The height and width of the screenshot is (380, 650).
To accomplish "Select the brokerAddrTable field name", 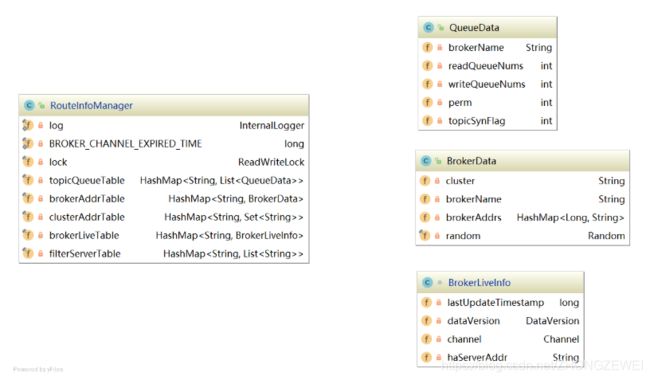I will [x=87, y=198].
